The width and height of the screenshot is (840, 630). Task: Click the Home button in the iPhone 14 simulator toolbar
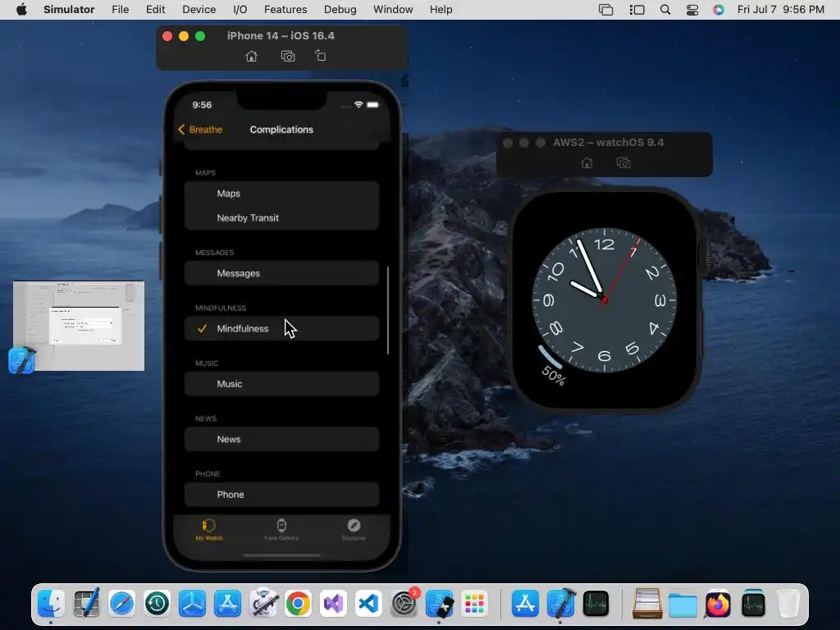point(251,57)
